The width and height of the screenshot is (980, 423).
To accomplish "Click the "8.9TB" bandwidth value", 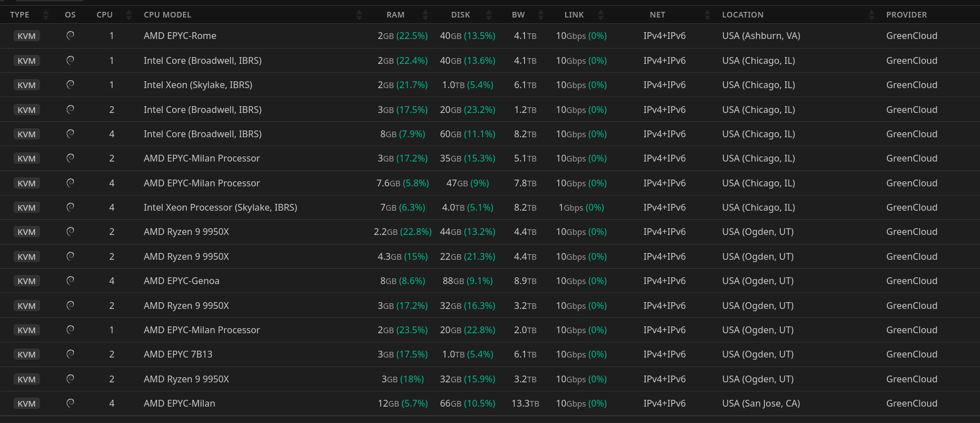I will click(x=525, y=281).
